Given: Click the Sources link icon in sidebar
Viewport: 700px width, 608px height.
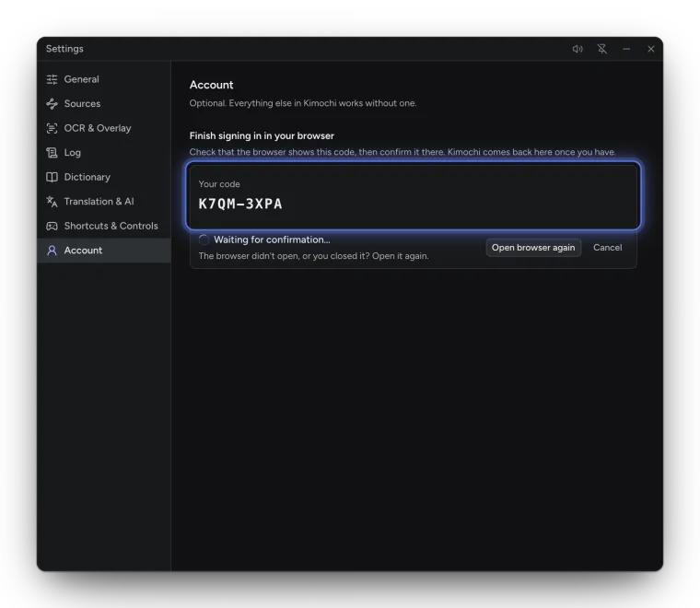Looking at the screenshot, I should click(x=52, y=103).
